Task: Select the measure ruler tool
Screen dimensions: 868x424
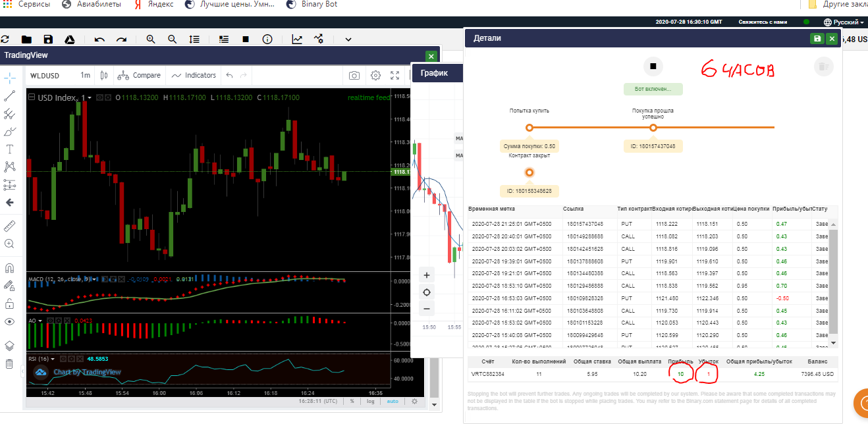Action: point(10,226)
